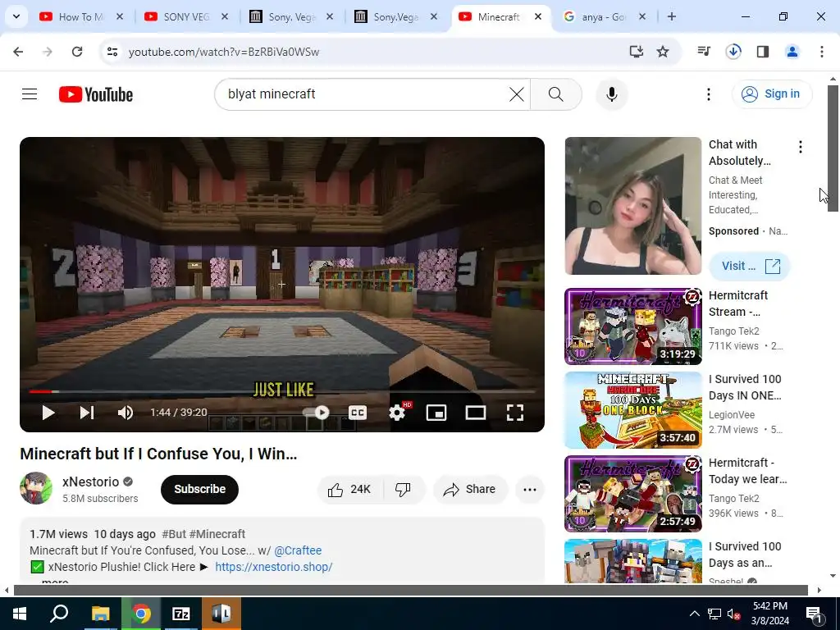Seek on the video progress bar
Screen dimensions: 840x630
coord(282,391)
